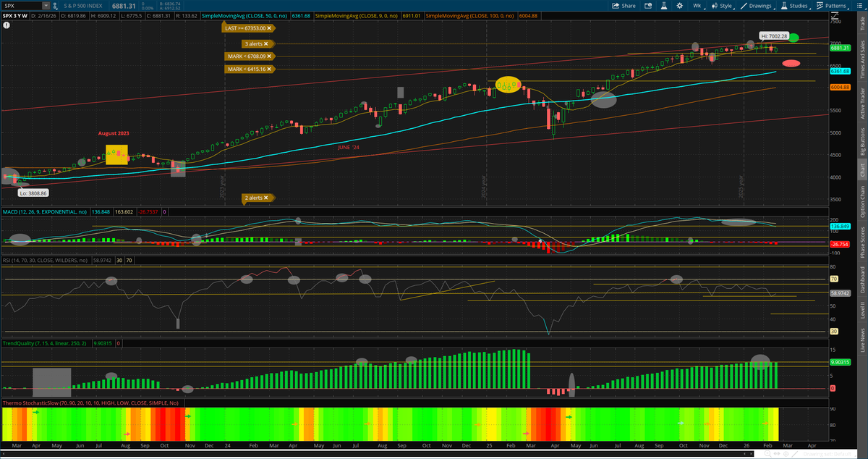Click the RSI 58.9742 axis value tag
This screenshot has width=868, height=459.
pyautogui.click(x=839, y=293)
